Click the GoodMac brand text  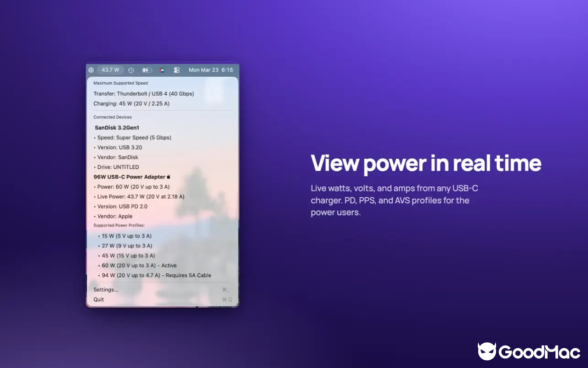pos(540,352)
